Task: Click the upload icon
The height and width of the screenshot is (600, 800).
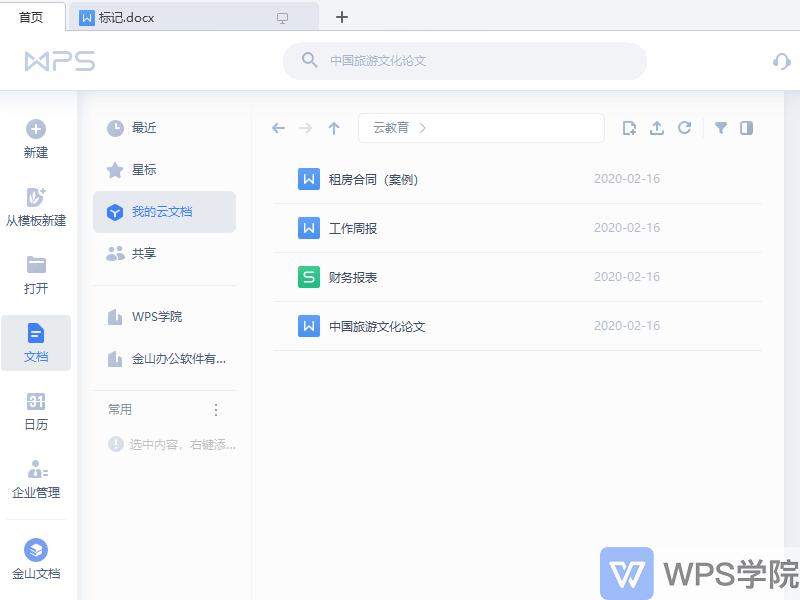Action: (x=657, y=128)
